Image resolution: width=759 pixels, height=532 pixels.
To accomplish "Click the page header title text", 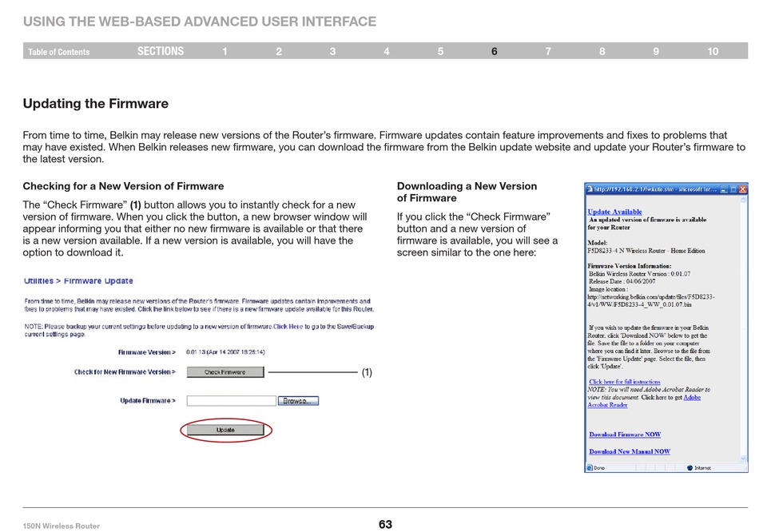I will pyautogui.click(x=200, y=22).
